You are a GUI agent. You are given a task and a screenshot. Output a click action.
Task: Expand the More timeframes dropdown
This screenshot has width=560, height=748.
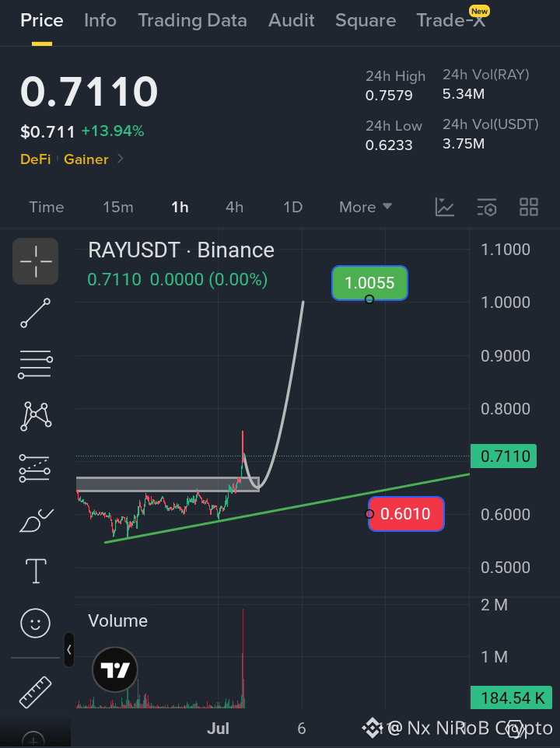(x=366, y=207)
